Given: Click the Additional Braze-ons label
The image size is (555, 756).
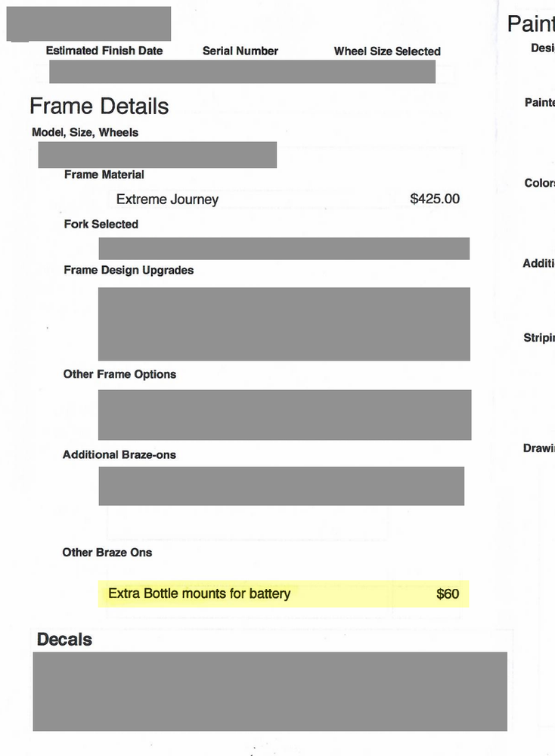Looking at the screenshot, I should (119, 455).
